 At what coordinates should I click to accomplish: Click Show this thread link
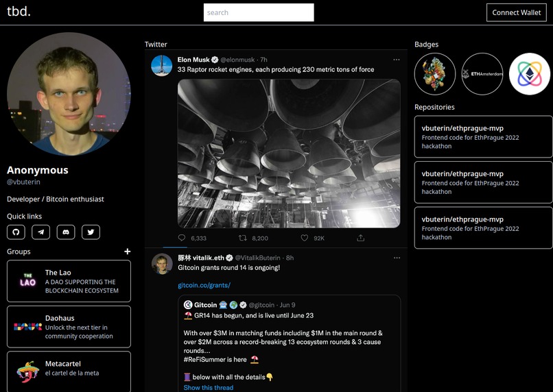click(209, 387)
